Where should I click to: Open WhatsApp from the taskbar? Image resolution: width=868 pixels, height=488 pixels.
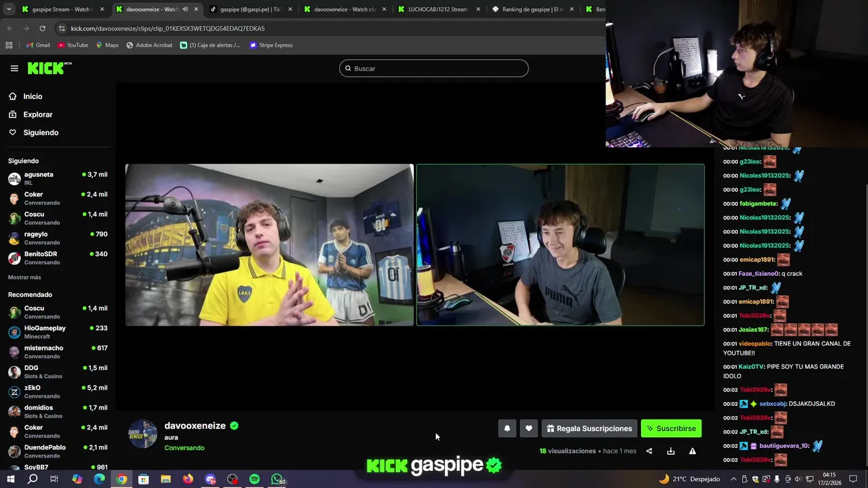(x=277, y=479)
